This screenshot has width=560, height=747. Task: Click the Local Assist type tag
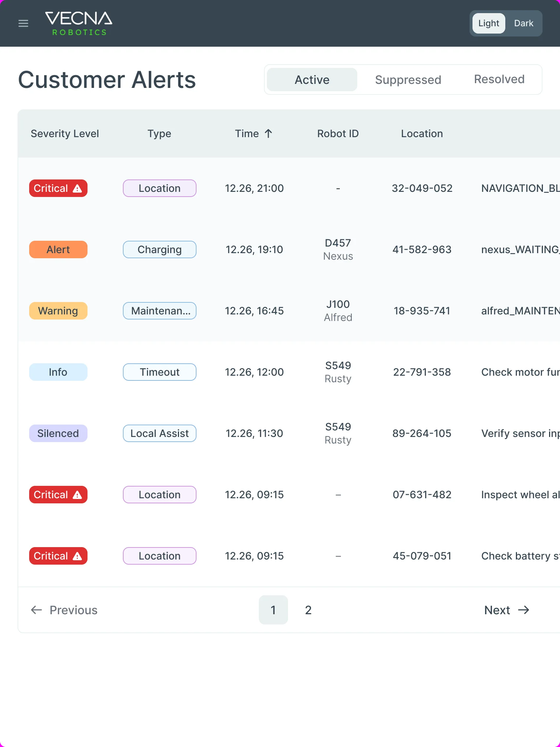[160, 433]
